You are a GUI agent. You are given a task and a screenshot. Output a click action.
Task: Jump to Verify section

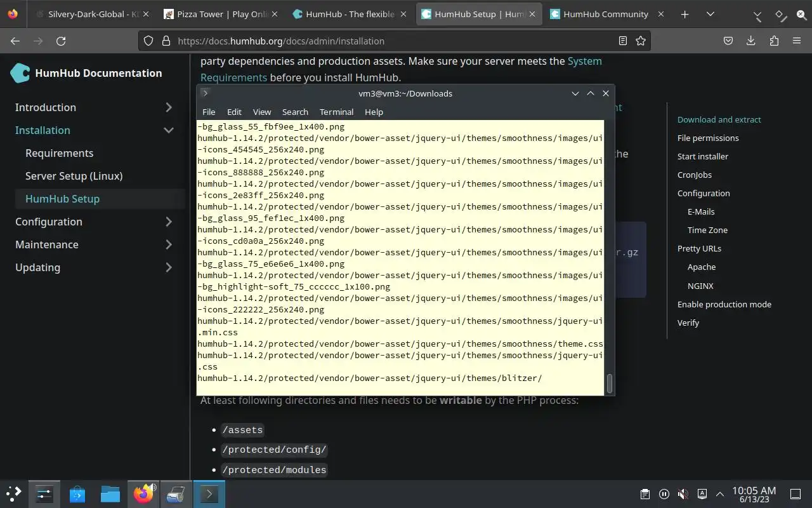click(688, 323)
